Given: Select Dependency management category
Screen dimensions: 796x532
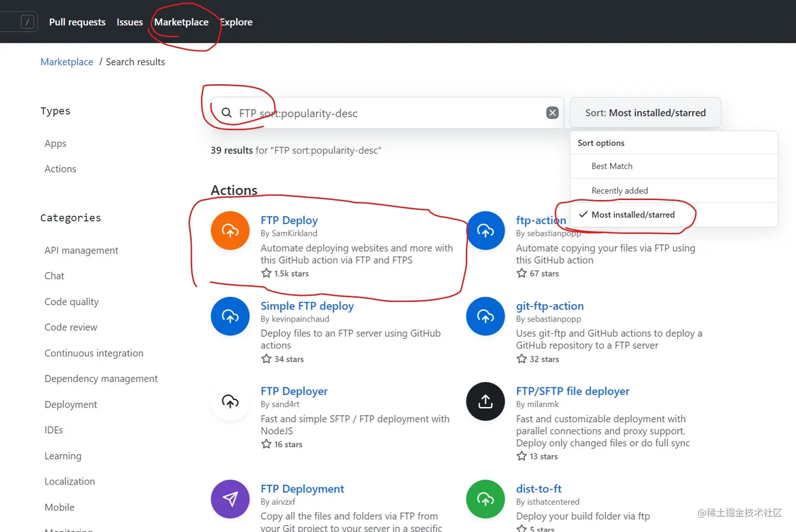Looking at the screenshot, I should tap(101, 379).
